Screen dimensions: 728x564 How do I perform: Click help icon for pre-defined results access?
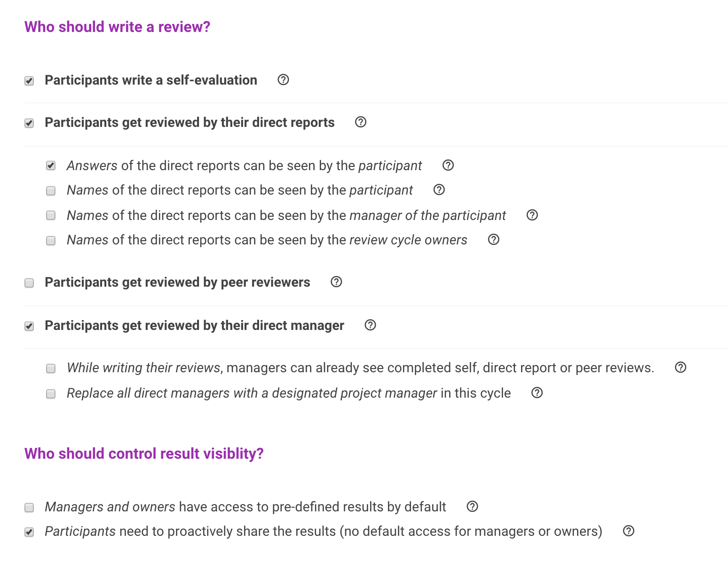(473, 507)
